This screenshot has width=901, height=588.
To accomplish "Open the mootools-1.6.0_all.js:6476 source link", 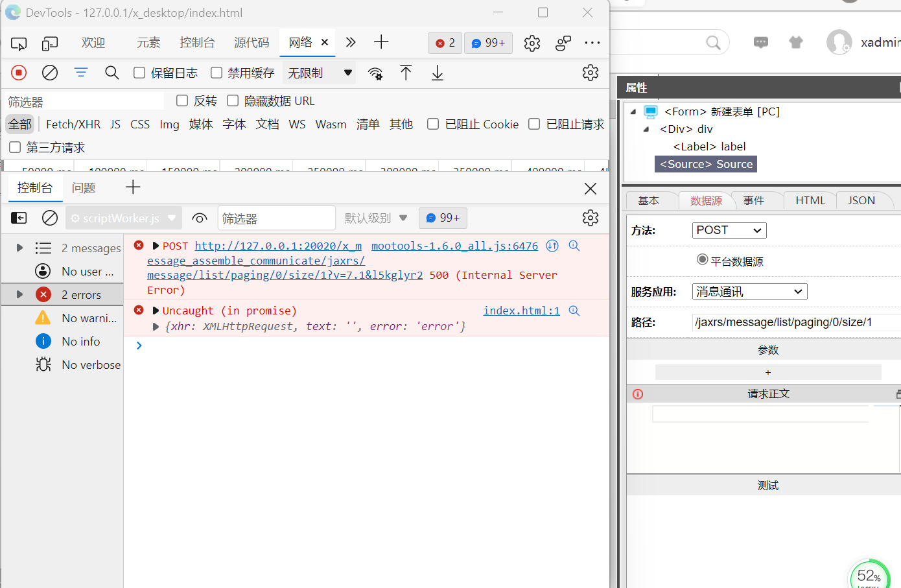I will pyautogui.click(x=454, y=246).
